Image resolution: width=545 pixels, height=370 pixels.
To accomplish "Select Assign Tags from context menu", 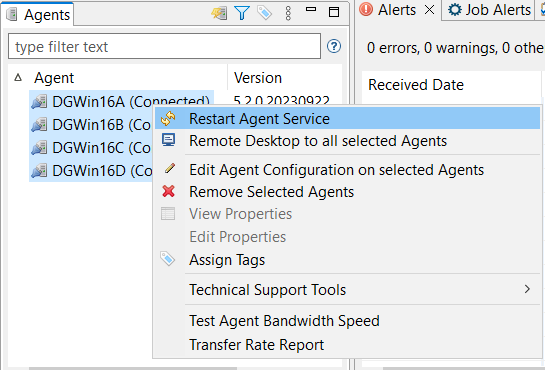I will [227, 260].
